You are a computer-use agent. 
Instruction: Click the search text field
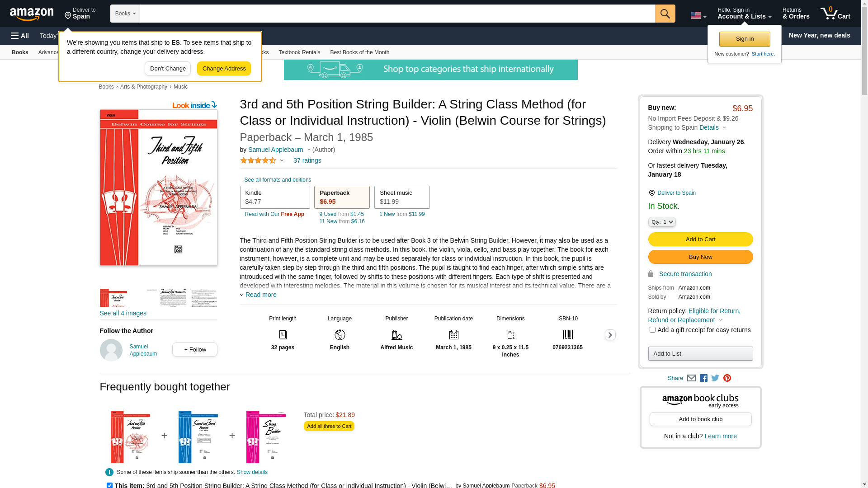(x=397, y=14)
